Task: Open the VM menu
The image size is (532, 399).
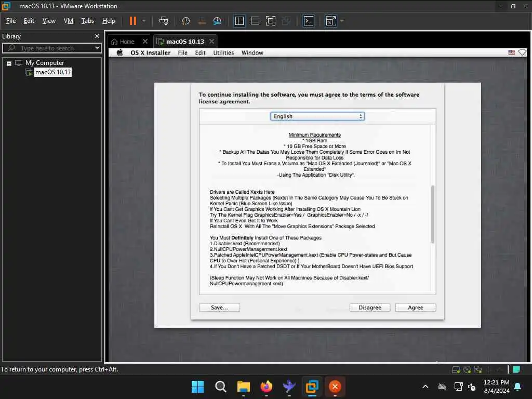Action: click(69, 21)
